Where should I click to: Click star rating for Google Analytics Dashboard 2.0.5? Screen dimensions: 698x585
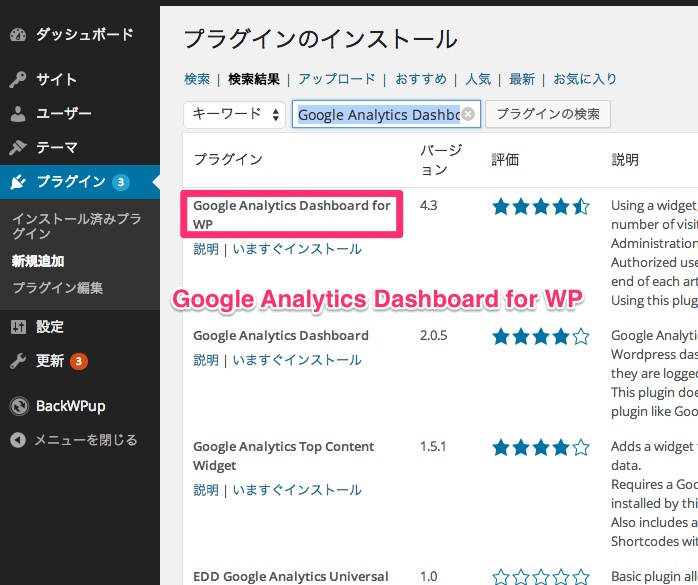pos(540,337)
